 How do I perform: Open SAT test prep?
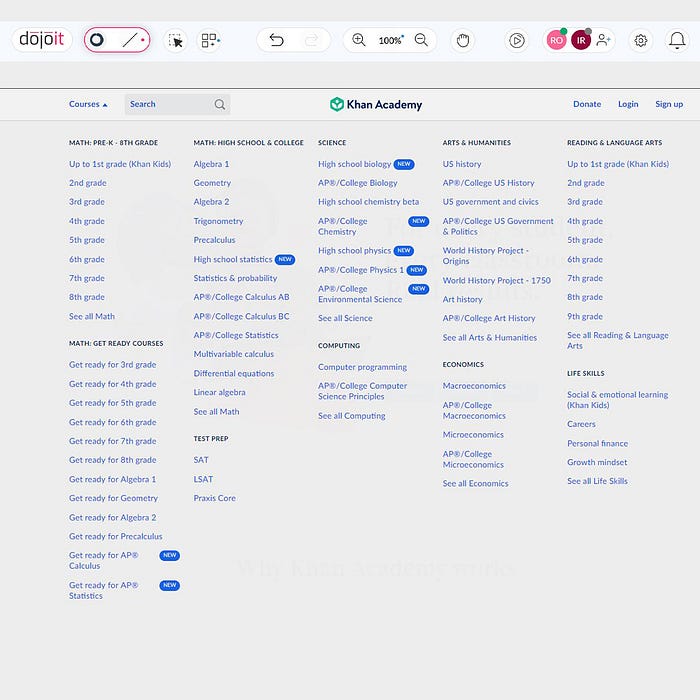(201, 460)
